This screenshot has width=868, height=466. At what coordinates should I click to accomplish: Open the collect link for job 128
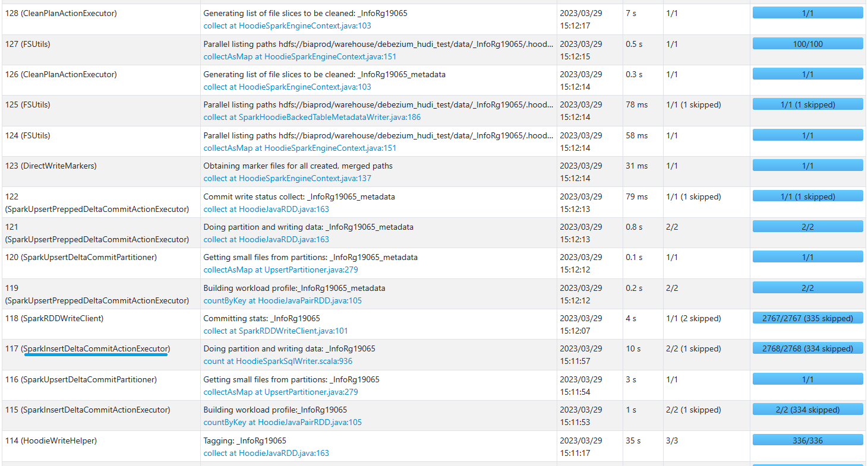[x=288, y=26]
